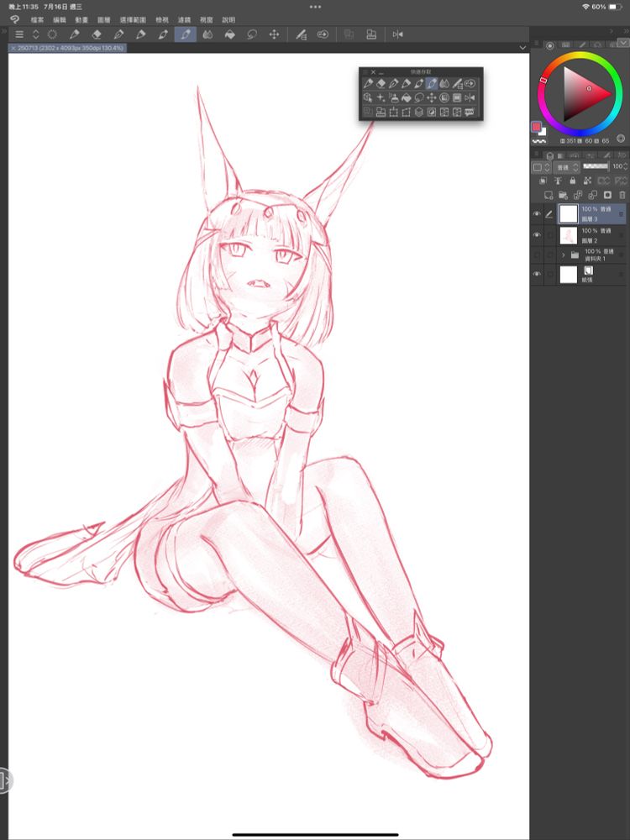Show the 資料夾 1 folder via its visibility box

point(537,255)
